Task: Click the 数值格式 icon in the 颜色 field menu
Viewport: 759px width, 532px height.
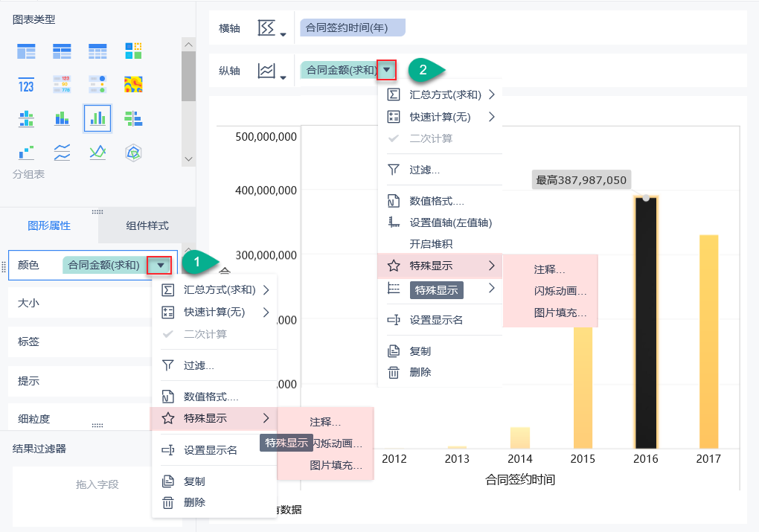Action: point(167,397)
